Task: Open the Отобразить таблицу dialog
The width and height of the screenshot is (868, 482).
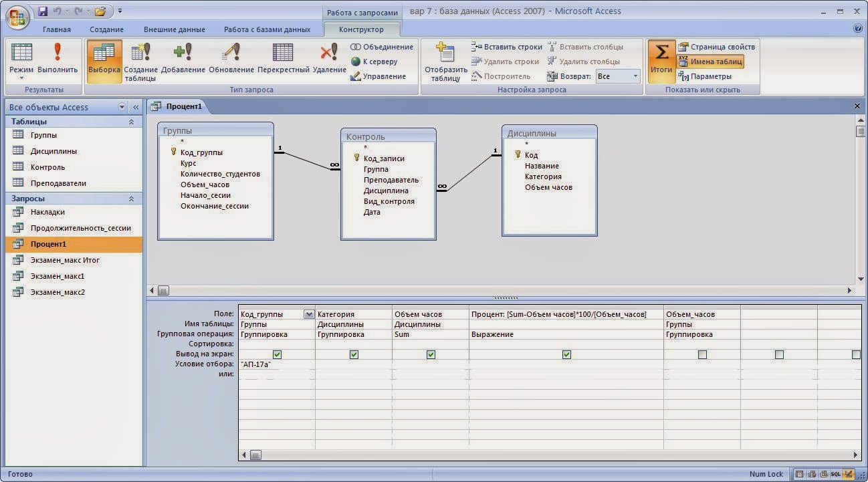Action: coord(445,62)
